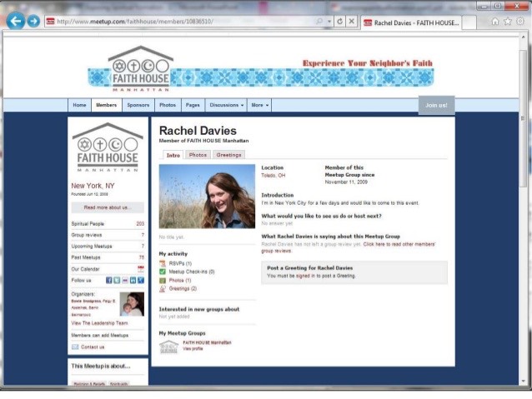
Task: Click the signed in link to post Greeting
Action: 305,276
